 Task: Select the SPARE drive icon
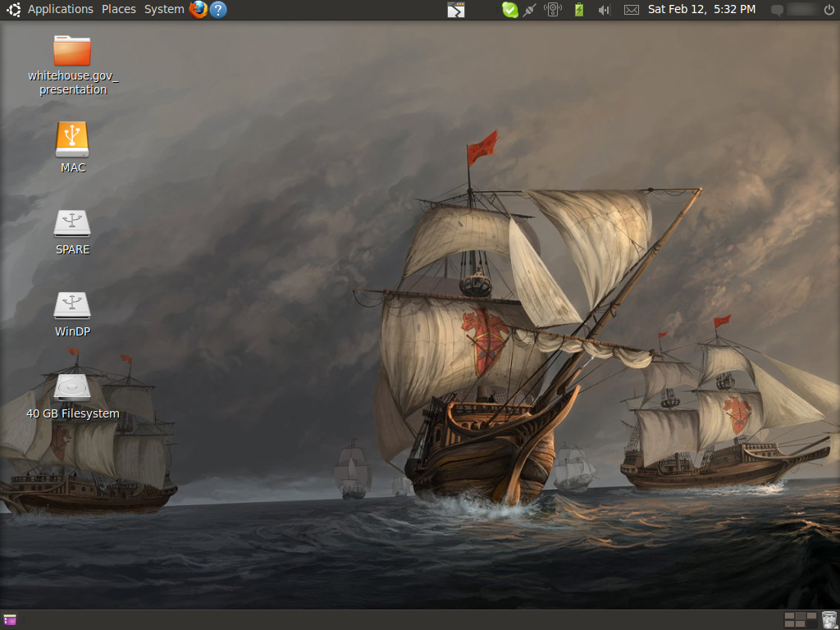point(72,223)
